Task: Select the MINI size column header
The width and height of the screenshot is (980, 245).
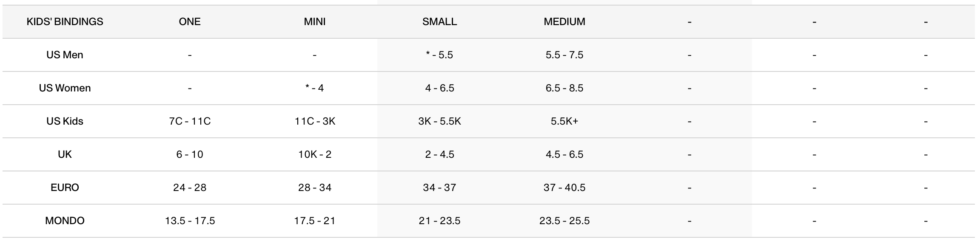Action: [315, 22]
